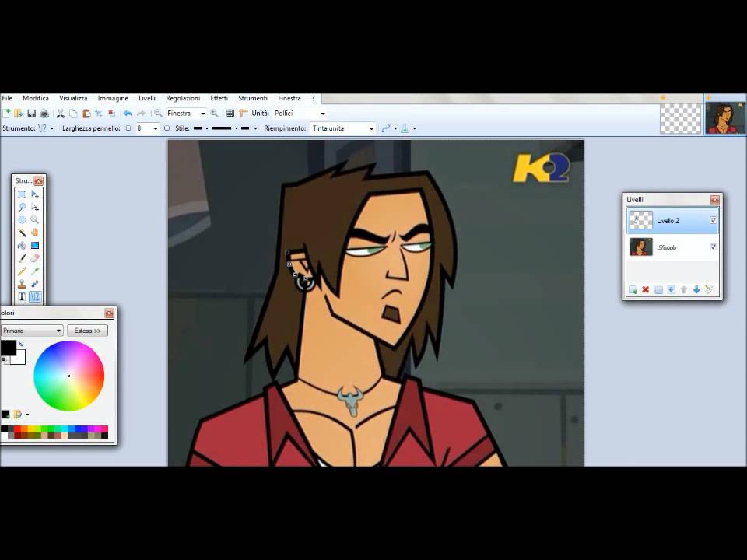Increase brush width plus button
The width and height of the screenshot is (747, 560).
click(x=167, y=128)
